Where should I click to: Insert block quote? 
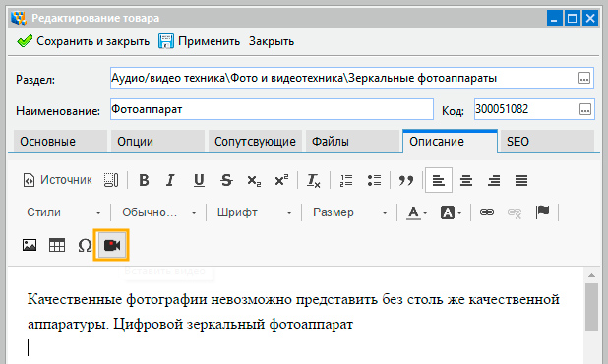pyautogui.click(x=406, y=181)
